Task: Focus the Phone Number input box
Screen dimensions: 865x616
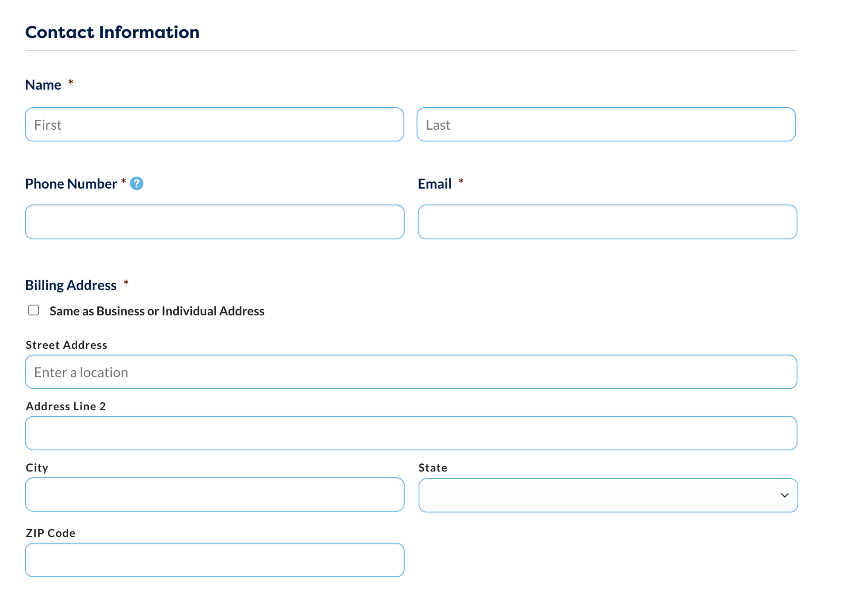Action: pos(214,222)
